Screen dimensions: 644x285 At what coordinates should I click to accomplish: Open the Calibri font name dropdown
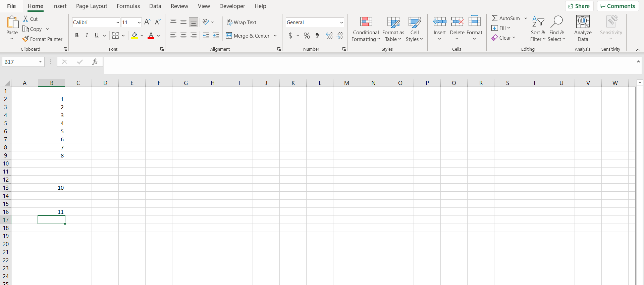(x=118, y=22)
